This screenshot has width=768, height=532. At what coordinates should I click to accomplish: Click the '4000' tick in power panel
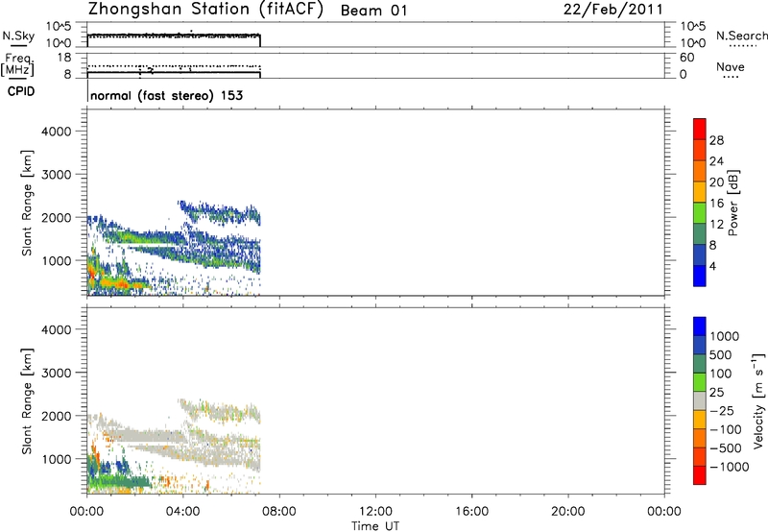(57, 132)
